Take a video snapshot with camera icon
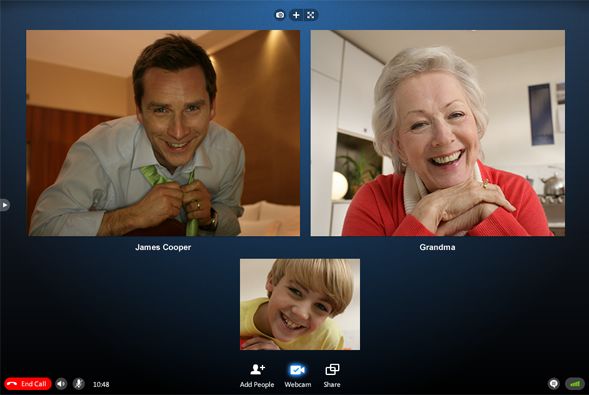 tap(280, 15)
